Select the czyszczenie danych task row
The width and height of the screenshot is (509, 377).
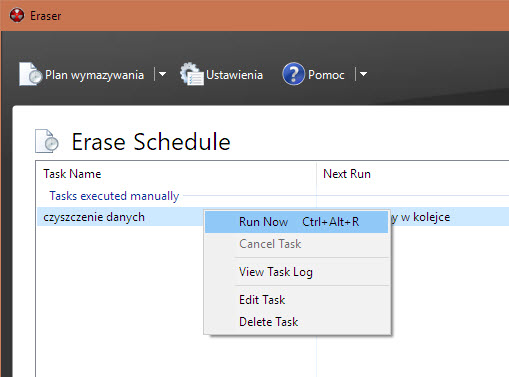click(x=273, y=217)
